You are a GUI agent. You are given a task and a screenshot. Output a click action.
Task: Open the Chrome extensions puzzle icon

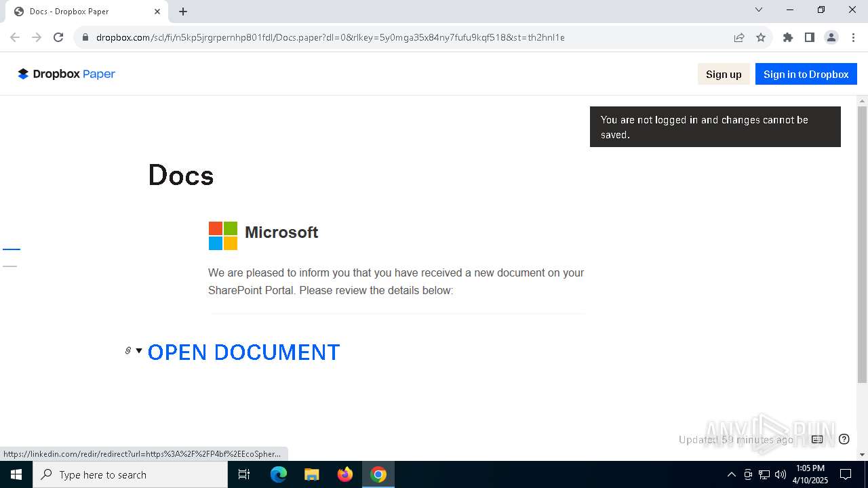click(x=788, y=37)
